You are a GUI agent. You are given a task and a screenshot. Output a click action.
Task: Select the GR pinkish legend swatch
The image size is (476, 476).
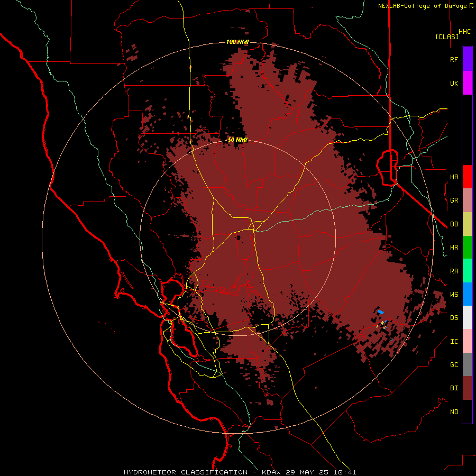tap(467, 200)
